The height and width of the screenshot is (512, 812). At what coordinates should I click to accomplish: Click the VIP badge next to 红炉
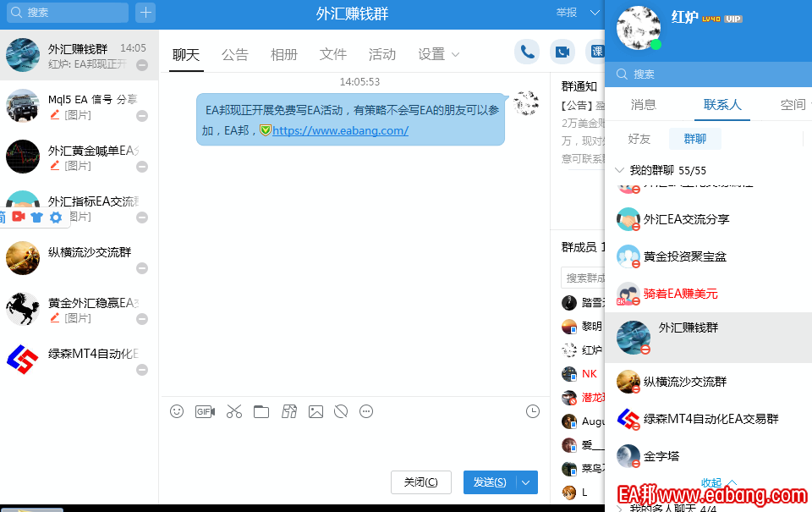732,19
